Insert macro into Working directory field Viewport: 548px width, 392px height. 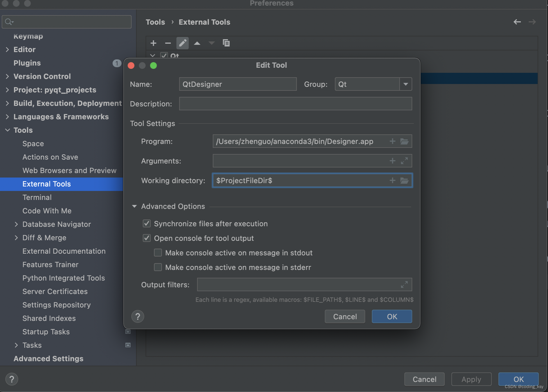[x=392, y=181]
